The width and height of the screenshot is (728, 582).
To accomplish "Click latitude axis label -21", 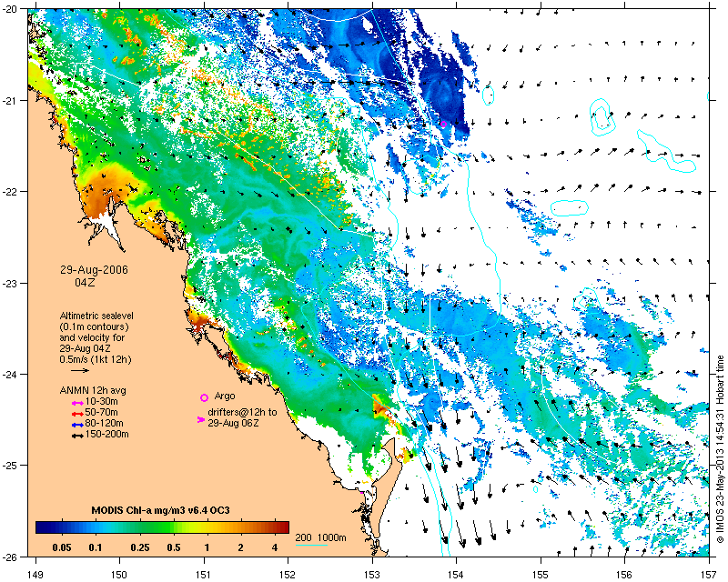I will pyautogui.click(x=10, y=101).
